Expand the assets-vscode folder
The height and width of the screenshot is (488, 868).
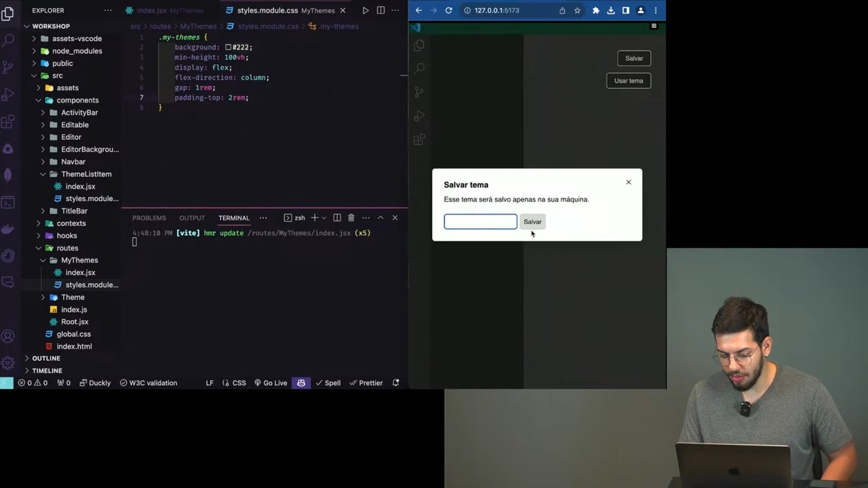click(77, 39)
